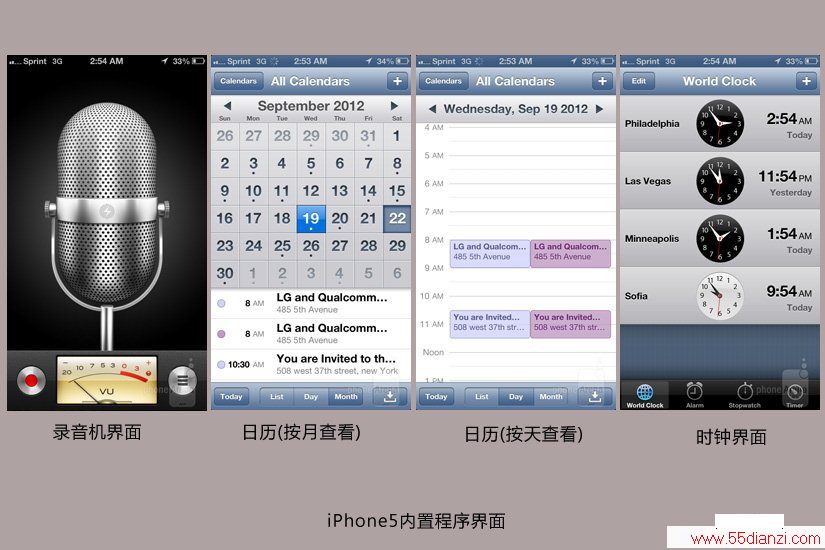Select the Sofia city label

(636, 296)
